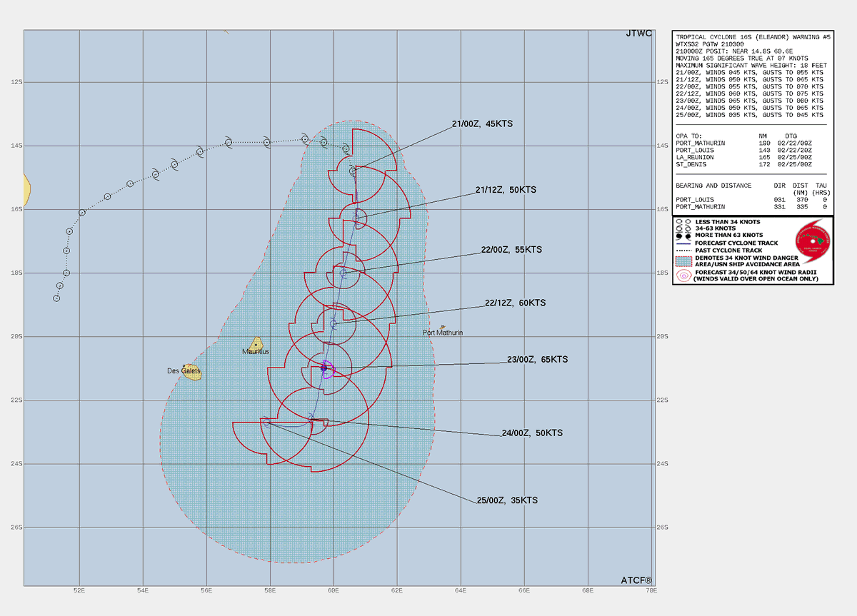Screen dimensions: 857x616
Task: Click the forecast cyclone track line legend sample
Action: pos(683,243)
